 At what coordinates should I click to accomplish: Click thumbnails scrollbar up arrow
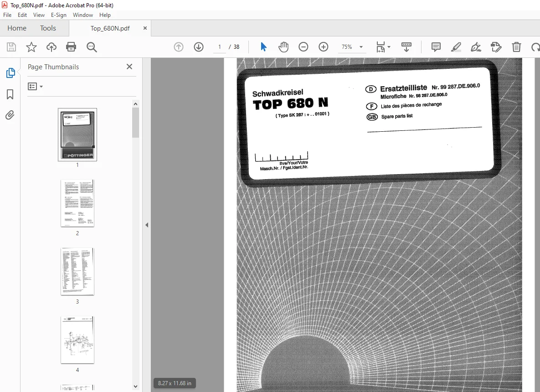[136, 104]
